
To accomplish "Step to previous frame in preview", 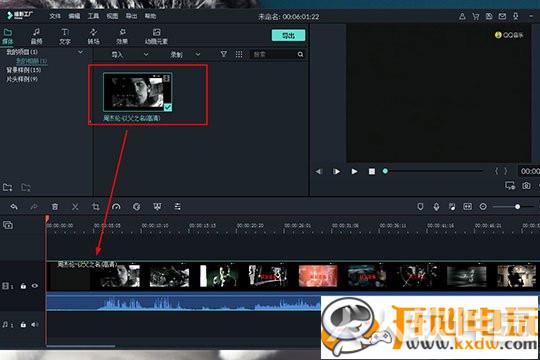I will coord(319,171).
